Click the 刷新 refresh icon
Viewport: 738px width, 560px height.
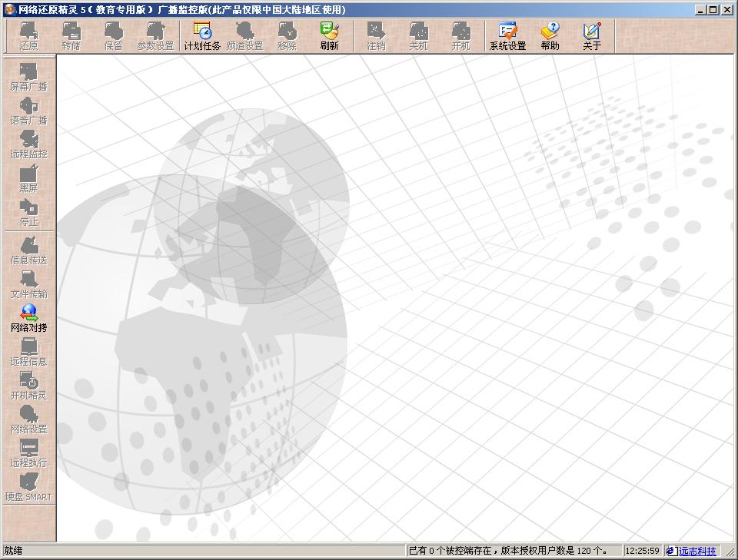tap(329, 36)
